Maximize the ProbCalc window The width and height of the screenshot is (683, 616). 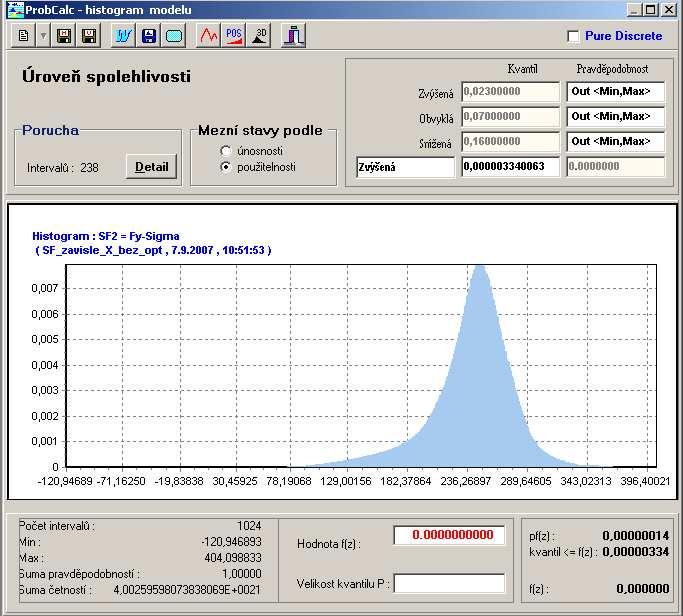(650, 10)
